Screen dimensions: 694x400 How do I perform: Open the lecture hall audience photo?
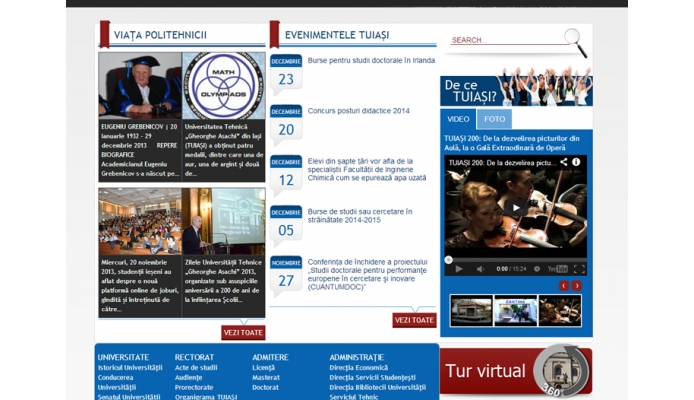(140, 221)
